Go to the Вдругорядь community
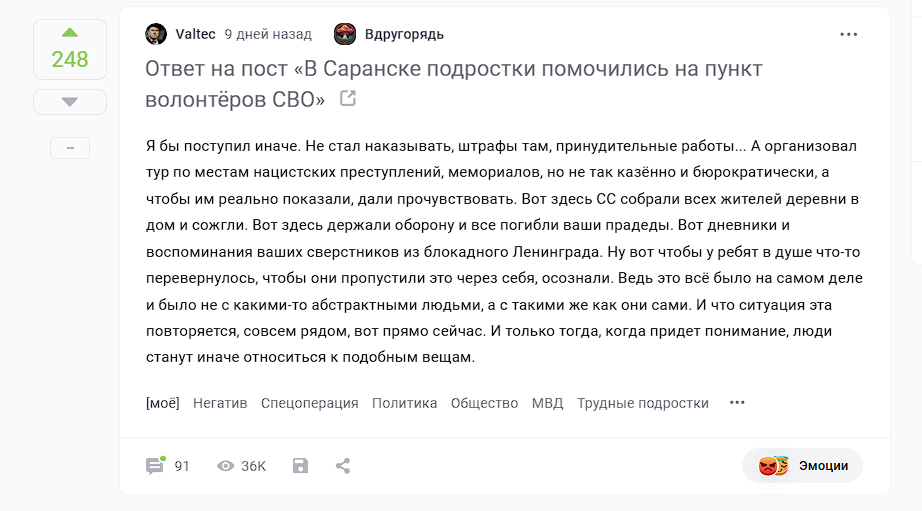 pyautogui.click(x=404, y=34)
